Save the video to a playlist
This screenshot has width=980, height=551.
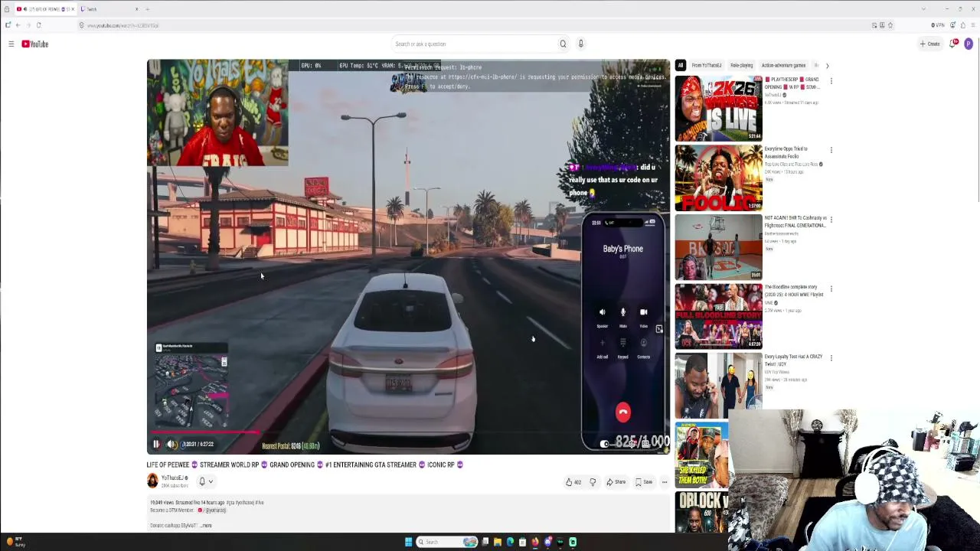coord(644,482)
